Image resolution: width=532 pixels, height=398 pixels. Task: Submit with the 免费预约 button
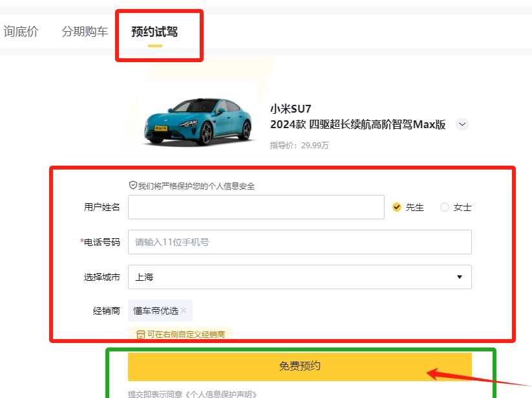[299, 366]
